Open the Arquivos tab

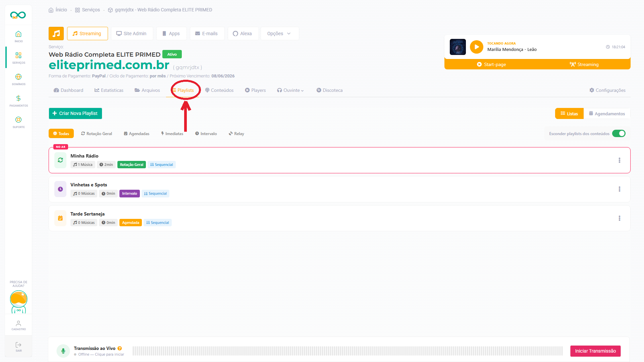(147, 90)
